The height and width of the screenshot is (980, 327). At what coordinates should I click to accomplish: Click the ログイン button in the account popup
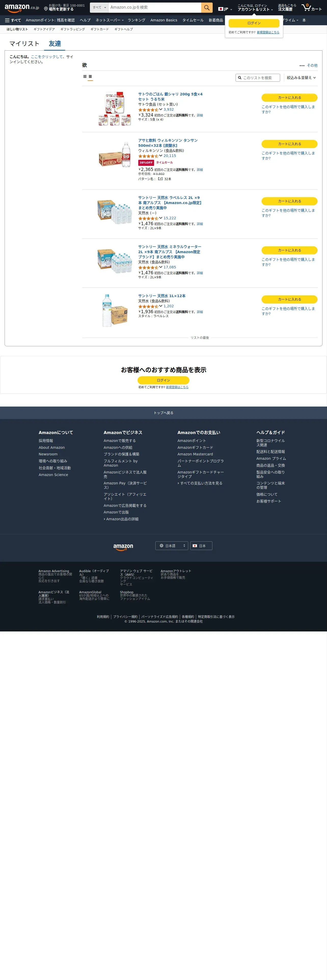(254, 23)
